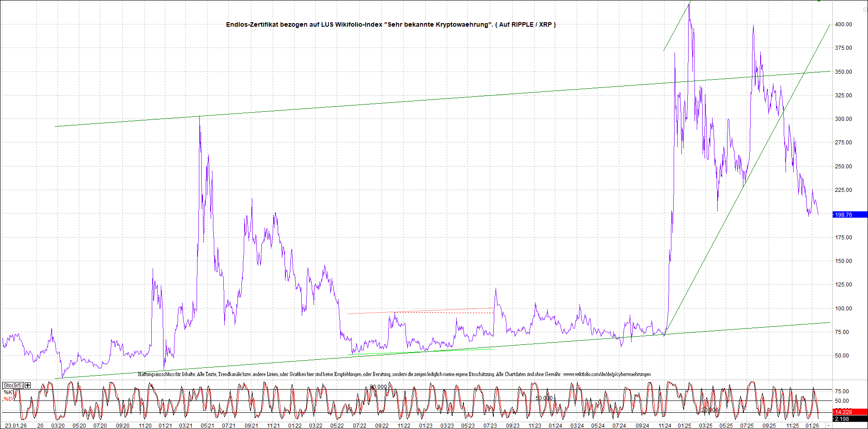
Task: Select the red %D line label
Action: point(8,399)
